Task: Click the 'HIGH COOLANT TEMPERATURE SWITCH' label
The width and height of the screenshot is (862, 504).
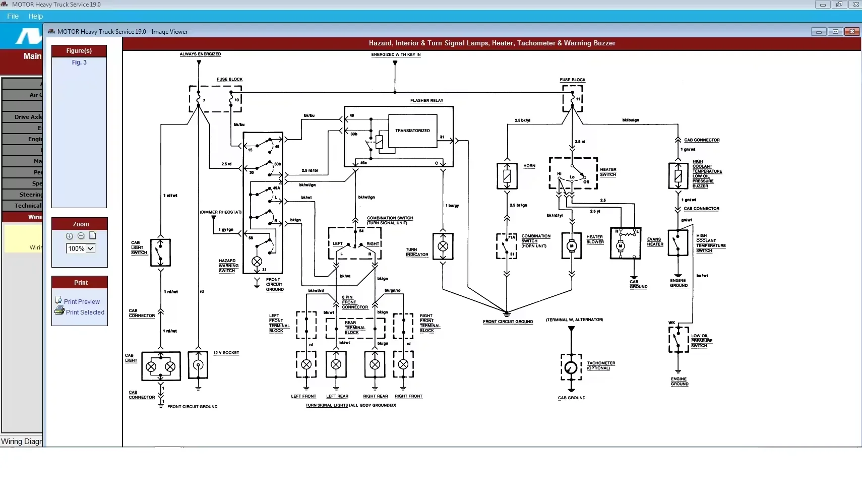Action: click(x=711, y=243)
